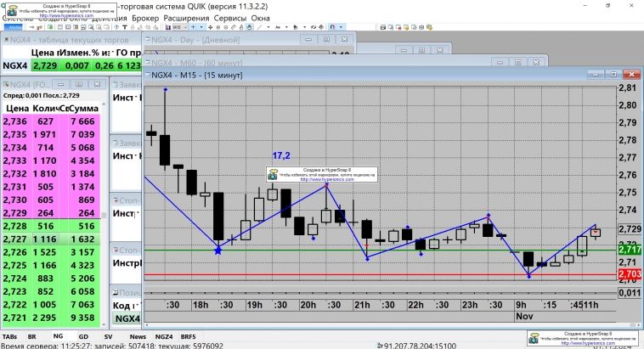Click the Цена column header in order book

tap(17, 108)
